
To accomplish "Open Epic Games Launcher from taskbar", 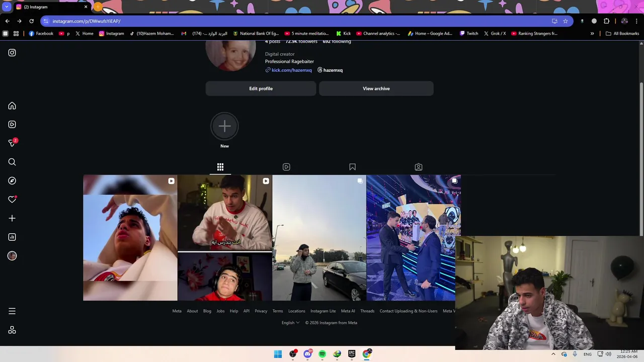I will pyautogui.click(x=352, y=354).
